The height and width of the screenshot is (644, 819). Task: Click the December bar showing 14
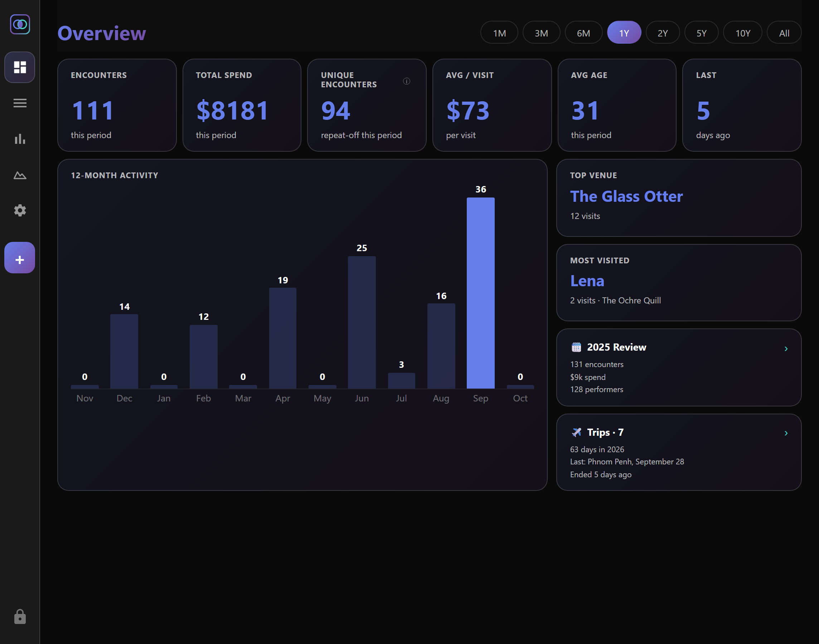pyautogui.click(x=124, y=351)
